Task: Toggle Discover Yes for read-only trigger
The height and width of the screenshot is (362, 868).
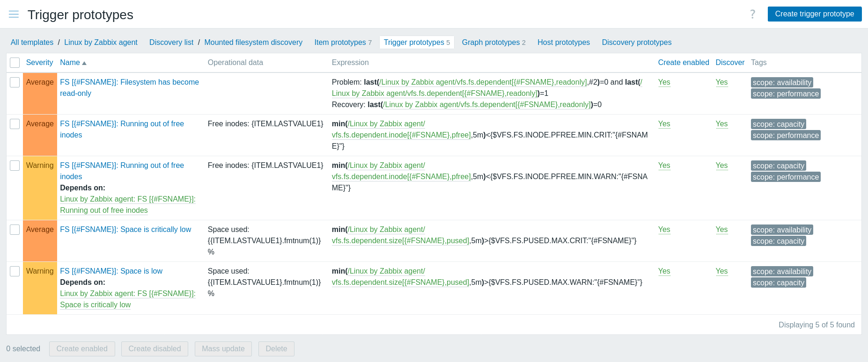Action: (721, 82)
